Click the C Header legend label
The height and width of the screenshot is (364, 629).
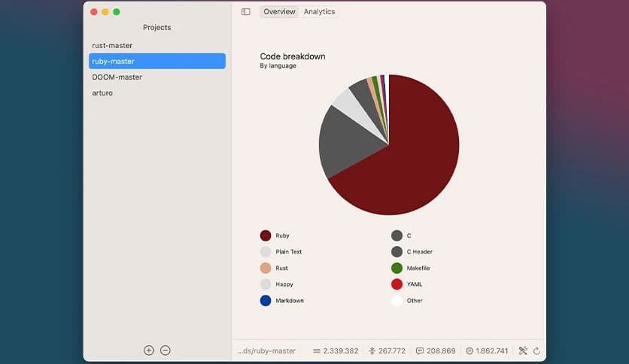(420, 252)
